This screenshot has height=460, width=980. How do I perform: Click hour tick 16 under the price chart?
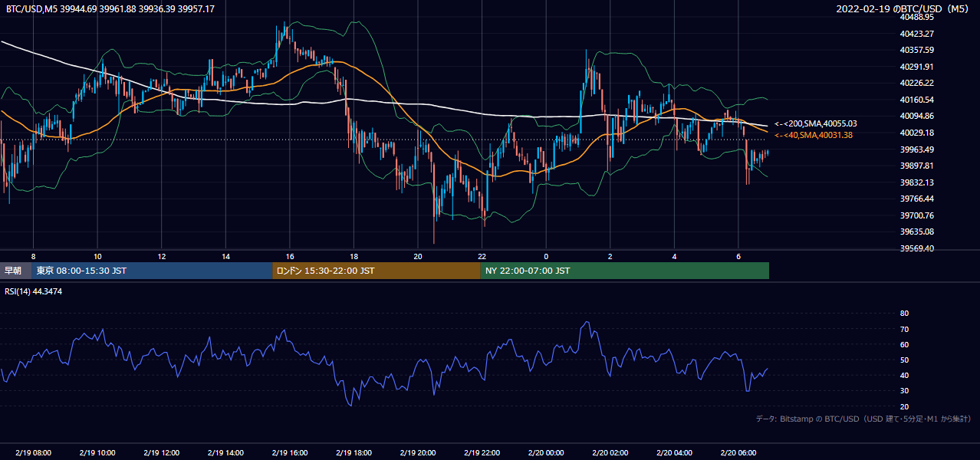click(x=289, y=256)
